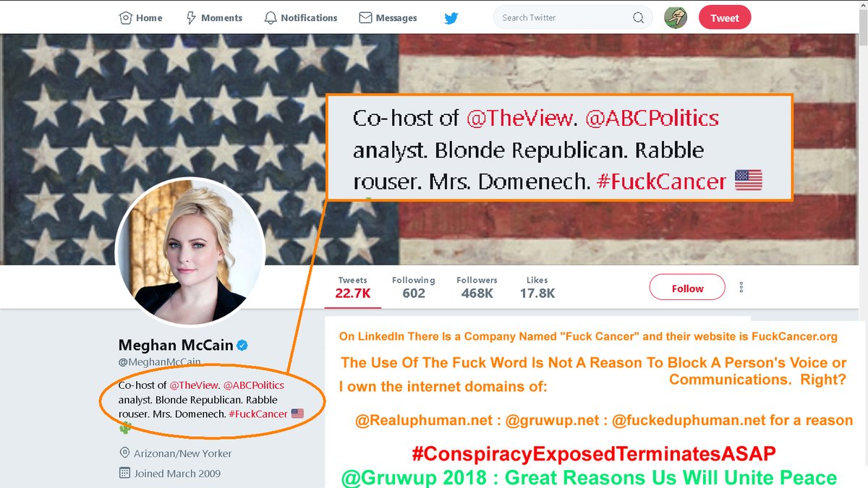Image resolution: width=868 pixels, height=488 pixels.
Task: Open the Likes 17.8K tab
Action: [x=537, y=287]
